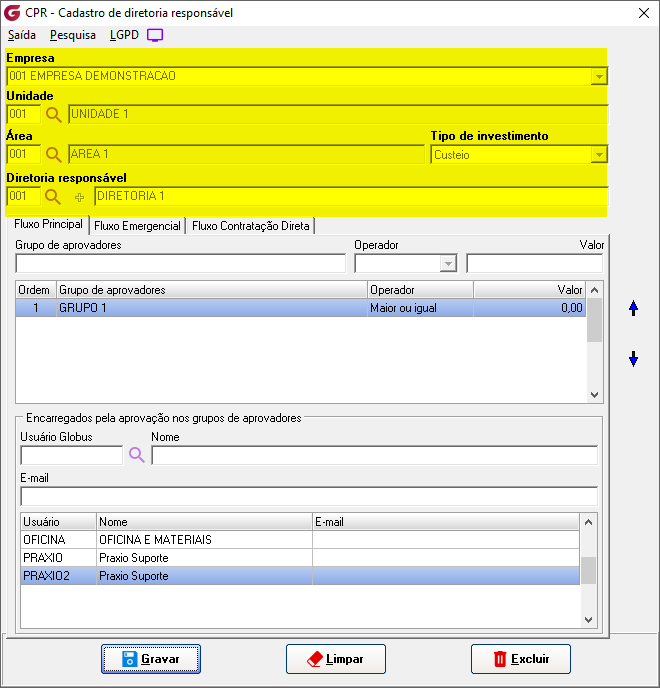
Task: Open the Área search magnifier
Action: [54, 155]
